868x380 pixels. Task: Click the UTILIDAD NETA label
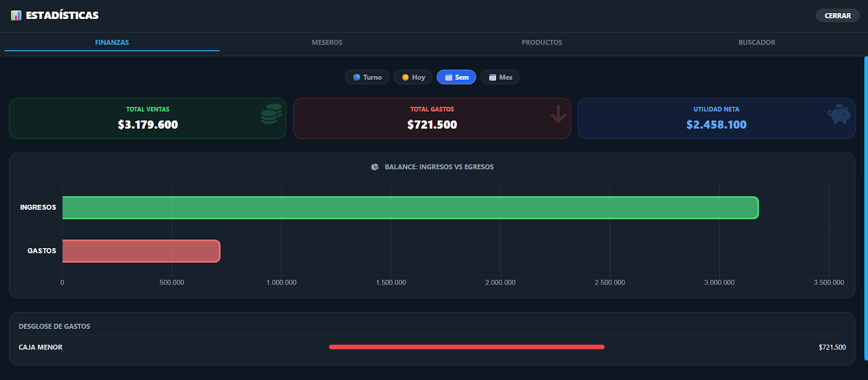click(x=717, y=109)
